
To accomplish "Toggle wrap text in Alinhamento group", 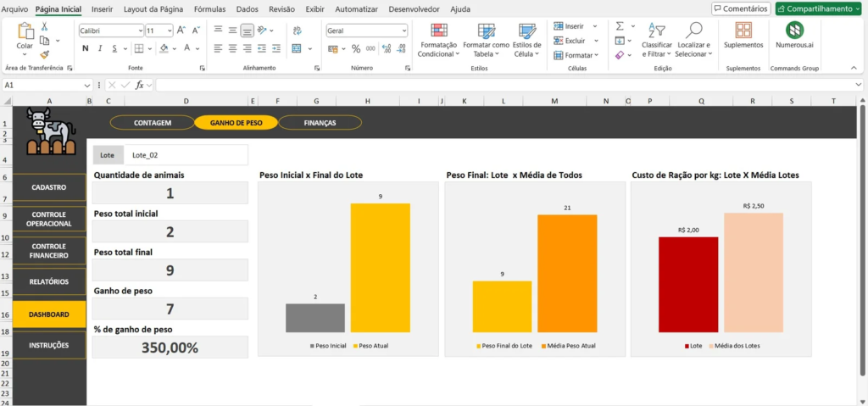I will coord(297,30).
